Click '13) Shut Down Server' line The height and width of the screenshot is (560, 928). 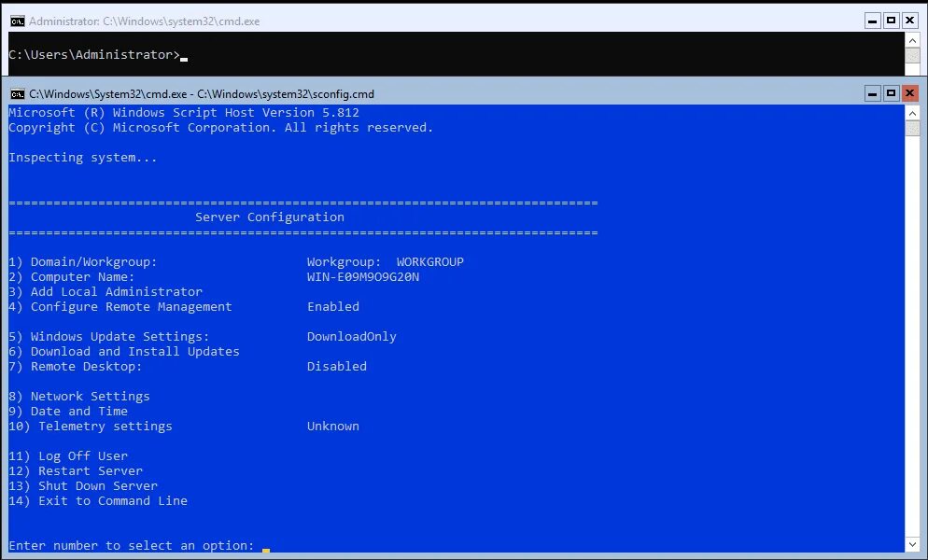[x=83, y=486]
